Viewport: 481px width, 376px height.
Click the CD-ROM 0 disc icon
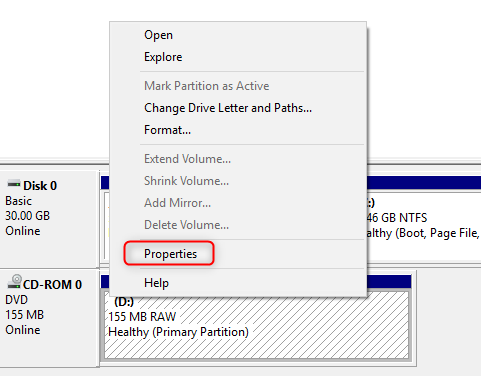click(14, 282)
